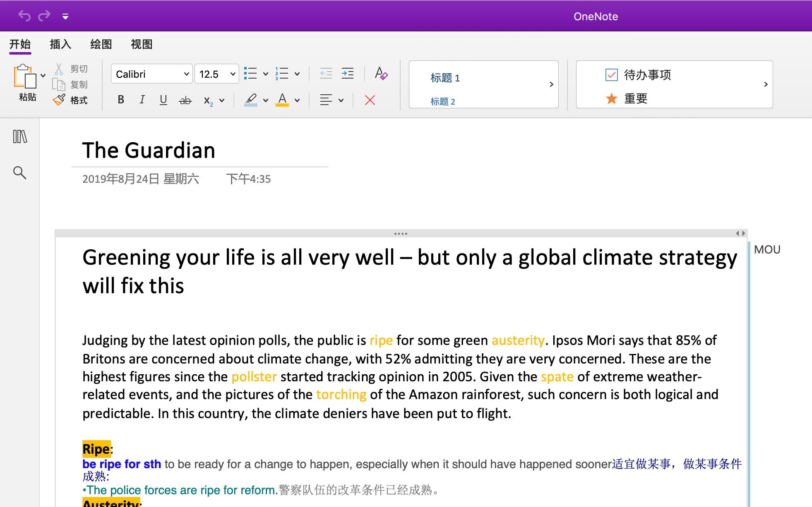Click the 剪切 cut button

(x=71, y=69)
